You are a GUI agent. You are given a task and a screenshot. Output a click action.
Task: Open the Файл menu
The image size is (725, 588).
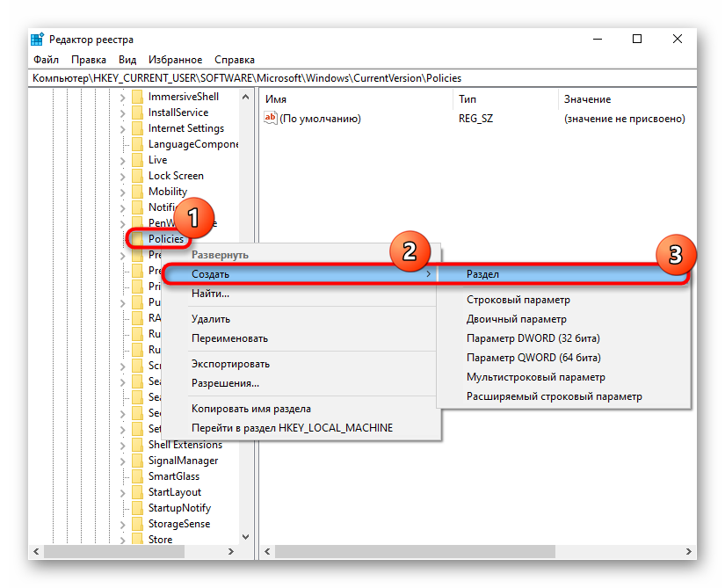click(x=46, y=60)
